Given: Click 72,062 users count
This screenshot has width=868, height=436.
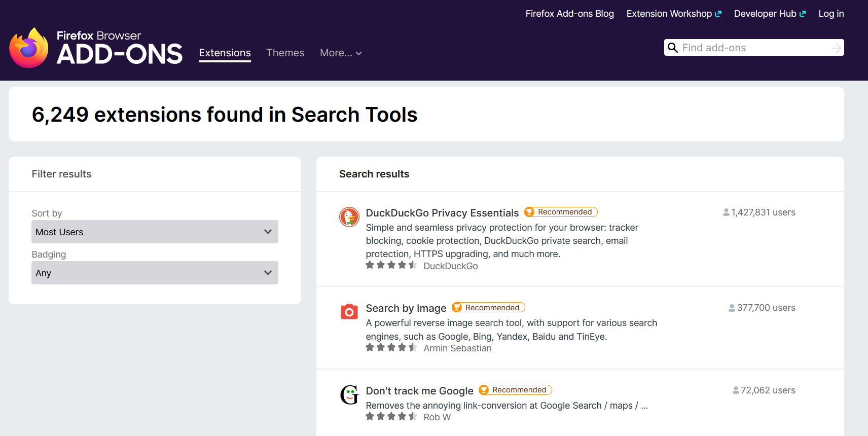Looking at the screenshot, I should [x=768, y=390].
